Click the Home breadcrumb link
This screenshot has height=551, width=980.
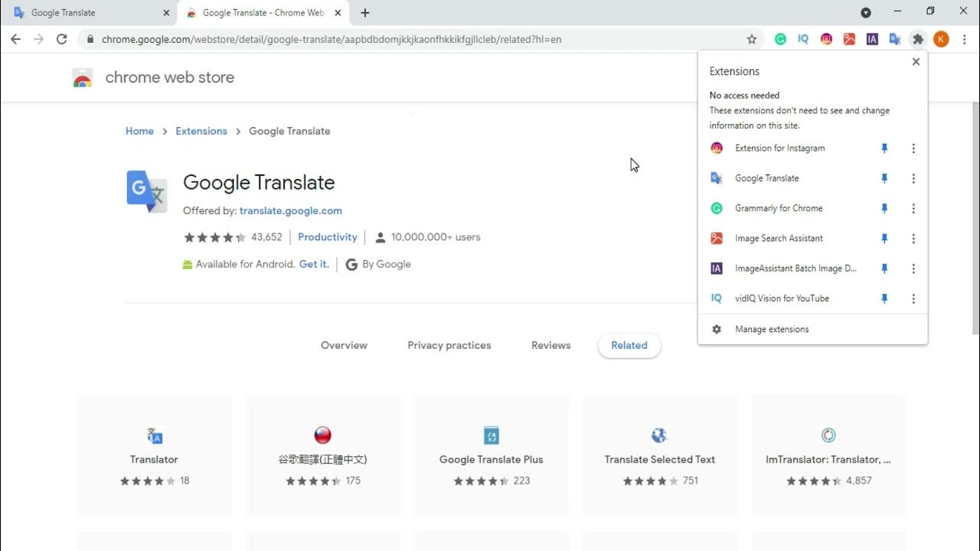tap(139, 131)
